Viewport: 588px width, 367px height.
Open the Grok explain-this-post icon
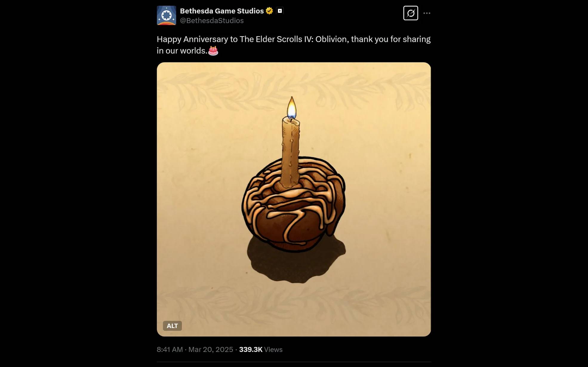click(410, 13)
